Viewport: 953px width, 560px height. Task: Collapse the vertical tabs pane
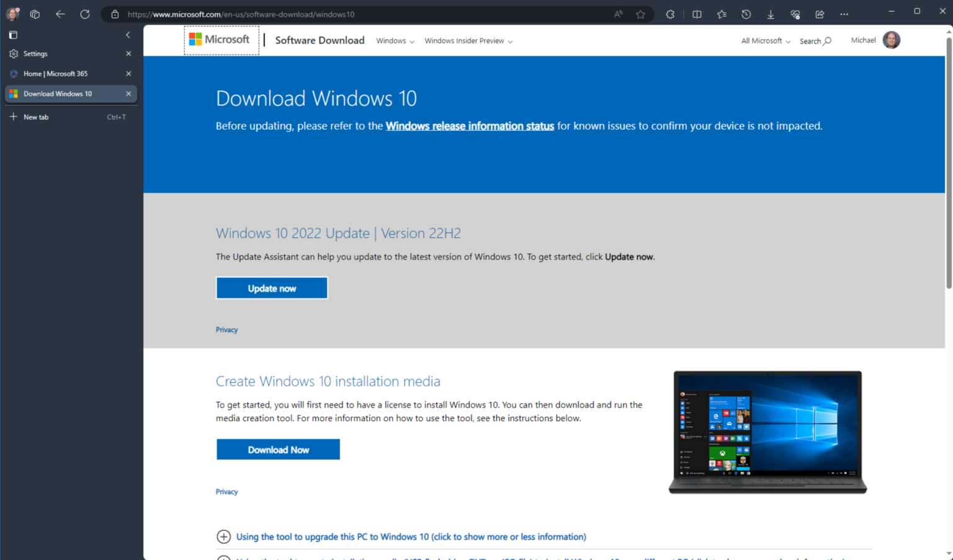pos(128,35)
